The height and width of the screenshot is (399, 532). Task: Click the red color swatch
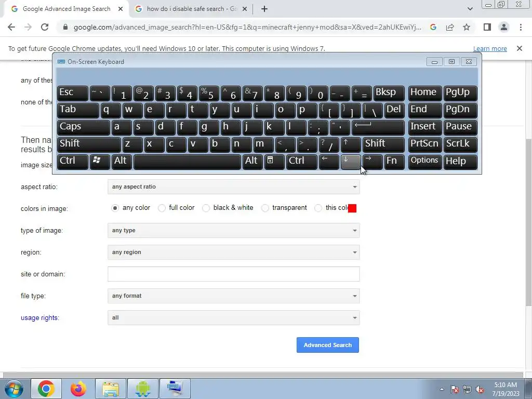[x=352, y=208]
